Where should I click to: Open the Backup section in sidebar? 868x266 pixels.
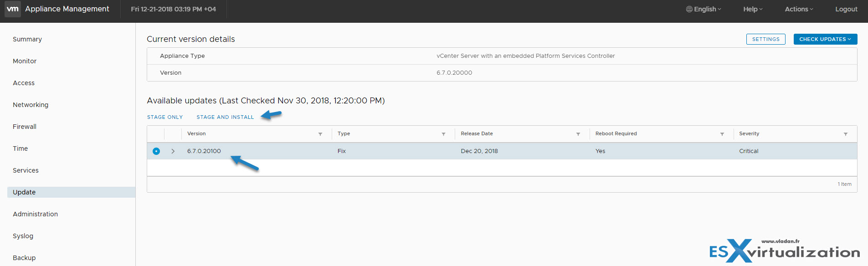24,258
